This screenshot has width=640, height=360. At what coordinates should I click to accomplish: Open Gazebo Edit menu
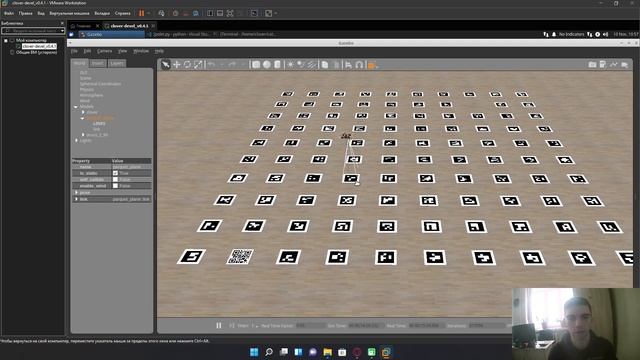[x=87, y=51]
